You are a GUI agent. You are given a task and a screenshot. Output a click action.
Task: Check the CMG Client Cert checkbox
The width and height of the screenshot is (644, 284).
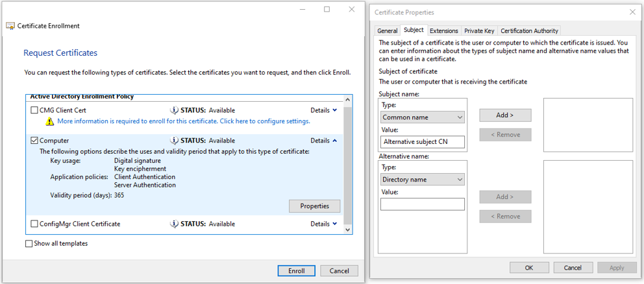(34, 111)
